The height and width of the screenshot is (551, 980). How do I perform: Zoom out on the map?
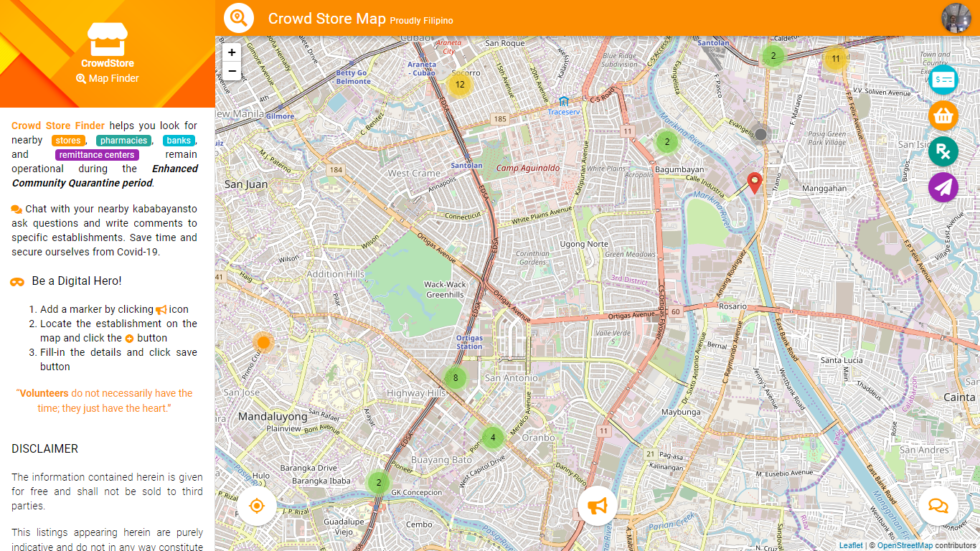(232, 71)
